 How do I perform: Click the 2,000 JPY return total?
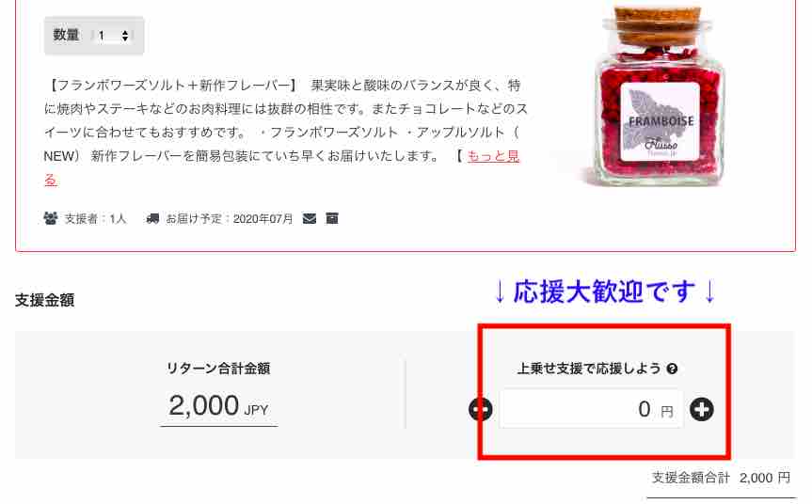coord(218,405)
